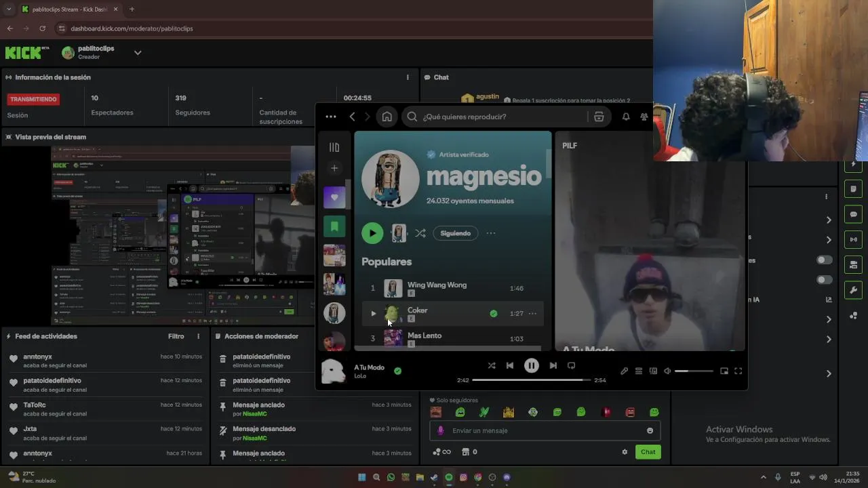Click the green saved checkmark beside A Tu Modo
868x488 pixels.
click(397, 371)
